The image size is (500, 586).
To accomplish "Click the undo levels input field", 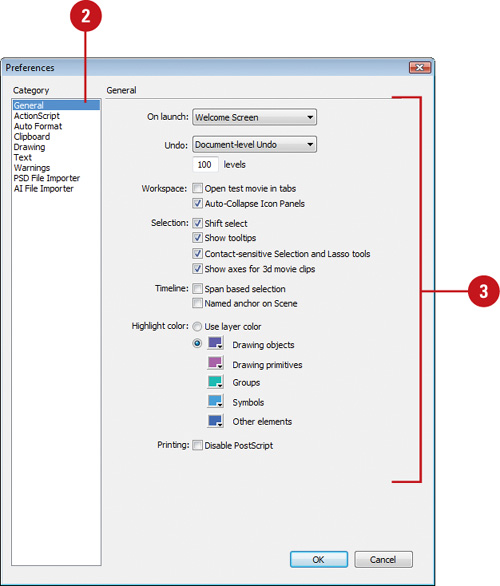I will 205,164.
